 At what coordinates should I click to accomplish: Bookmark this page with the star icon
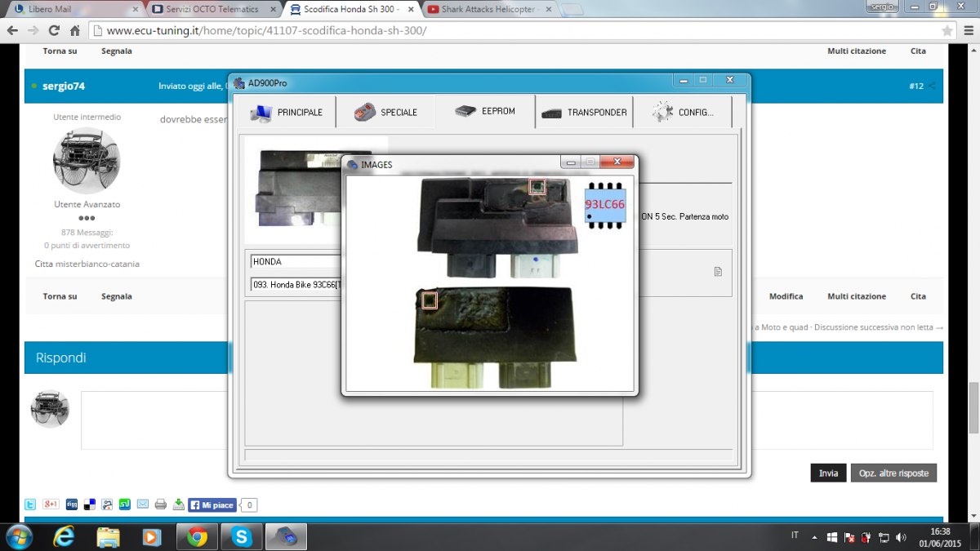pyautogui.click(x=947, y=31)
